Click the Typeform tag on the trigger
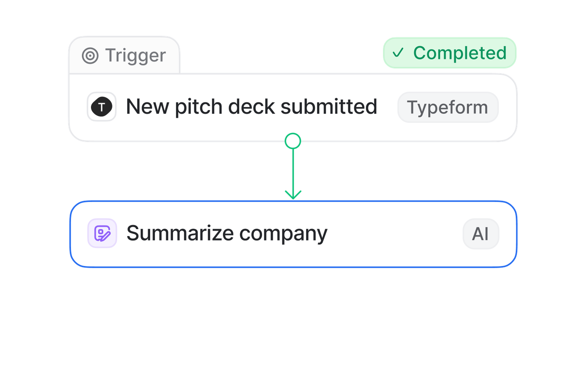Image resolution: width=580 pixels, height=392 pixels. pyautogui.click(x=448, y=107)
